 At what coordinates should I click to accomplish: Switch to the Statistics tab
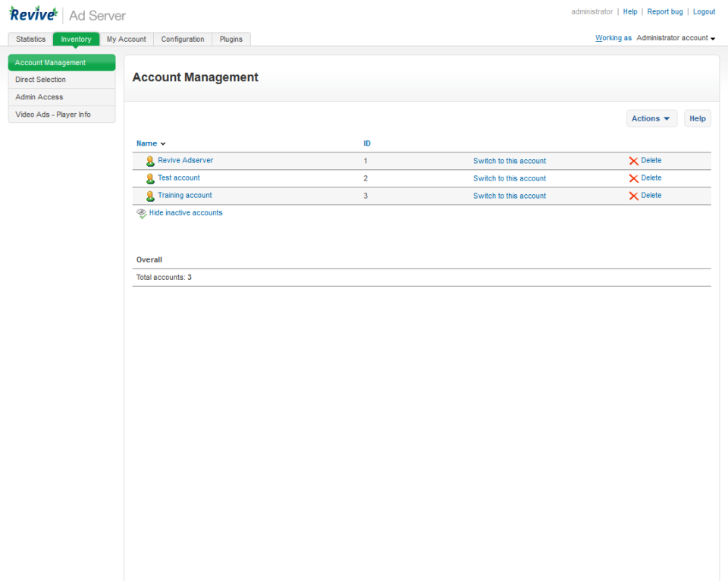(30, 39)
